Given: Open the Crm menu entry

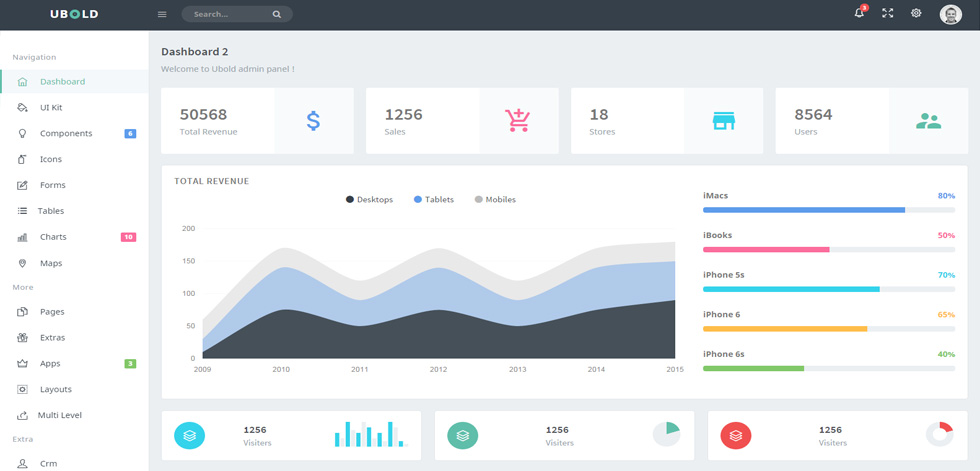Looking at the screenshot, I should (x=74, y=464).
